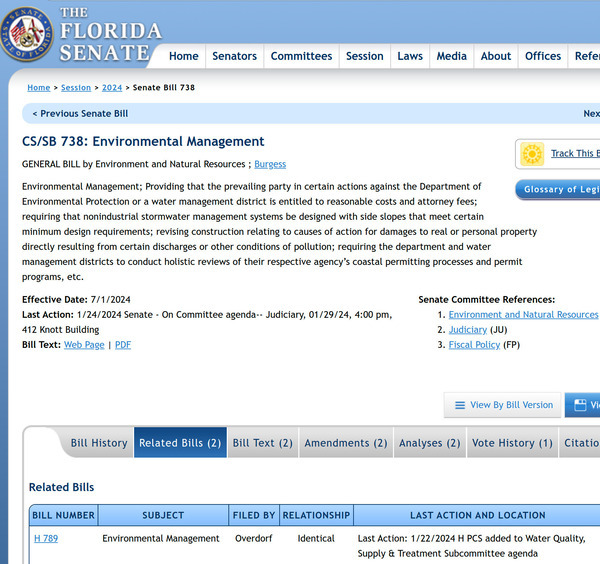This screenshot has width=600, height=564.
Task: Click the sun icon beside Track This Bill
Action: click(532, 154)
